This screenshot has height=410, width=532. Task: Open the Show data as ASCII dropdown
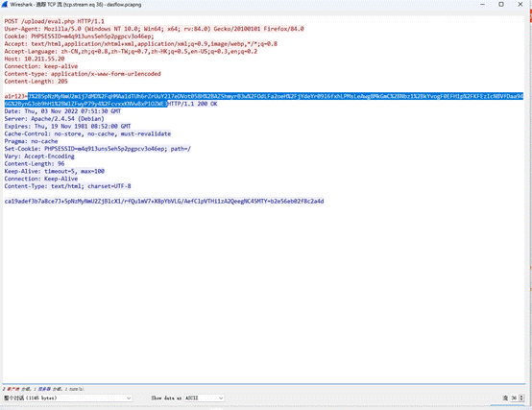tap(205, 398)
